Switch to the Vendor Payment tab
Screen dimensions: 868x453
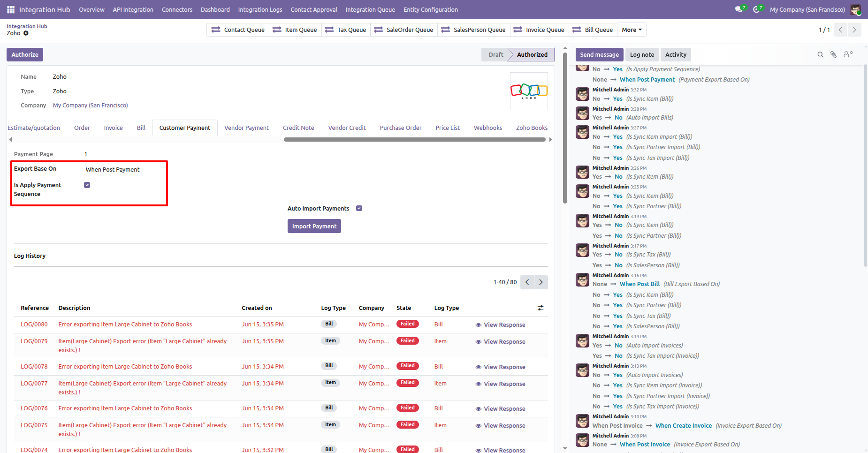(246, 128)
